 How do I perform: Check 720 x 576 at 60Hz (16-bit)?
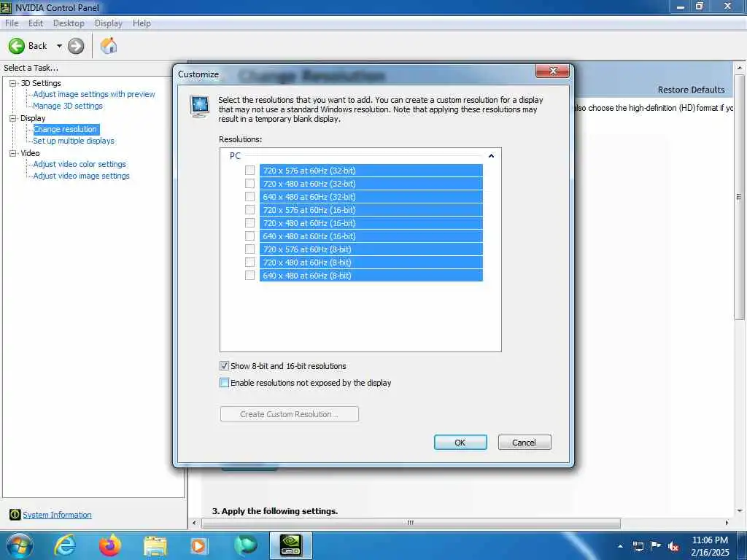tap(249, 209)
